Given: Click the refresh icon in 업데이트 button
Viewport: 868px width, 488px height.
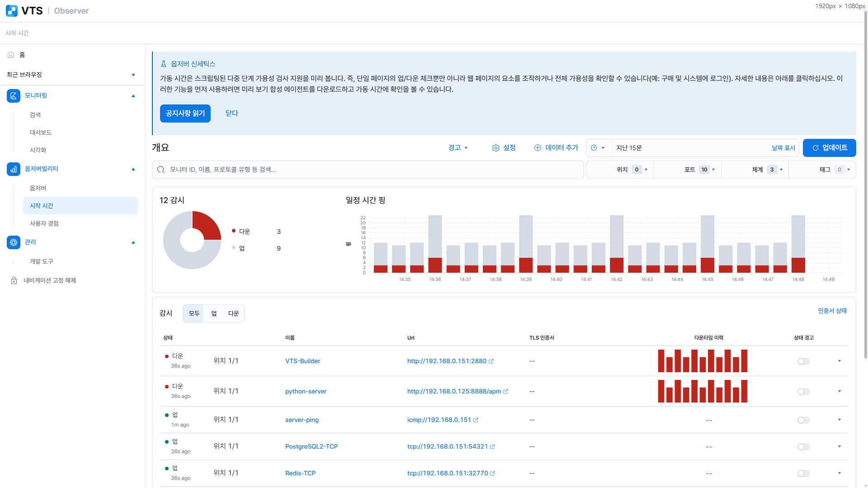Looking at the screenshot, I should (816, 148).
